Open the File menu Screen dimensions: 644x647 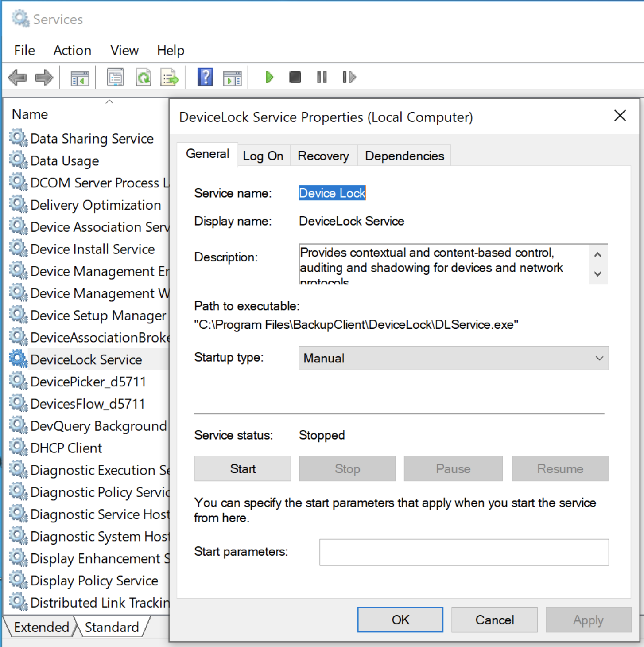coord(24,51)
